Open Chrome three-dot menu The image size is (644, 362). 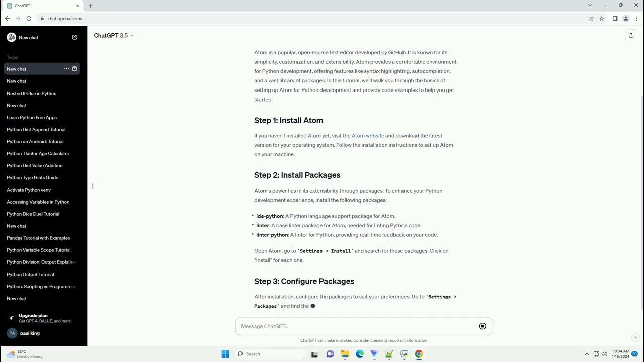[636, 19]
